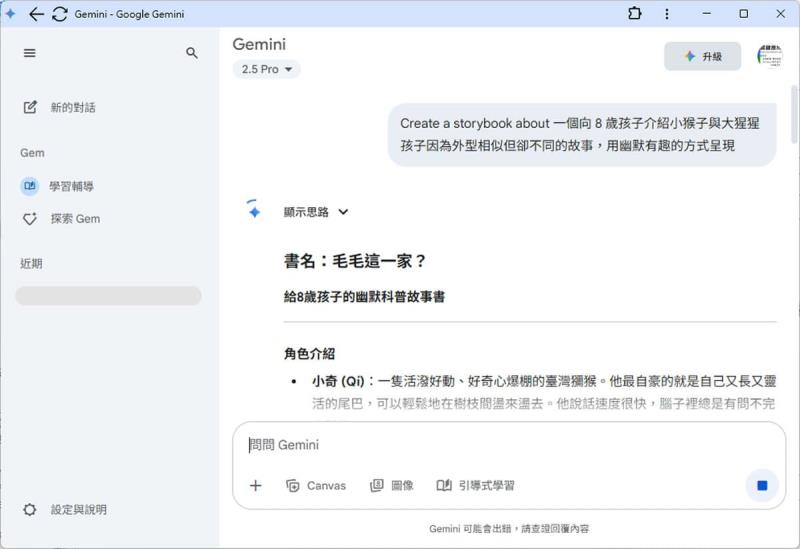Click the new chat pencil icon
Image resolution: width=800 pixels, height=549 pixels.
point(30,107)
